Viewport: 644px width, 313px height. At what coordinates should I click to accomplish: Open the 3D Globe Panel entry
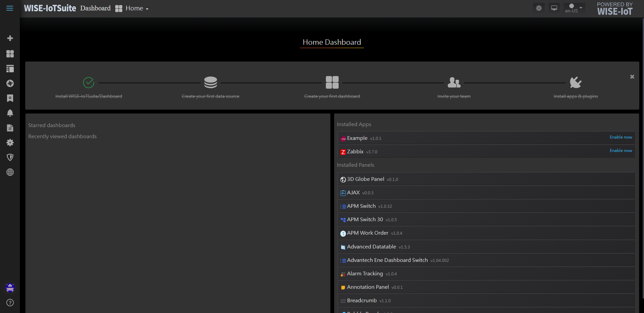coord(366,179)
